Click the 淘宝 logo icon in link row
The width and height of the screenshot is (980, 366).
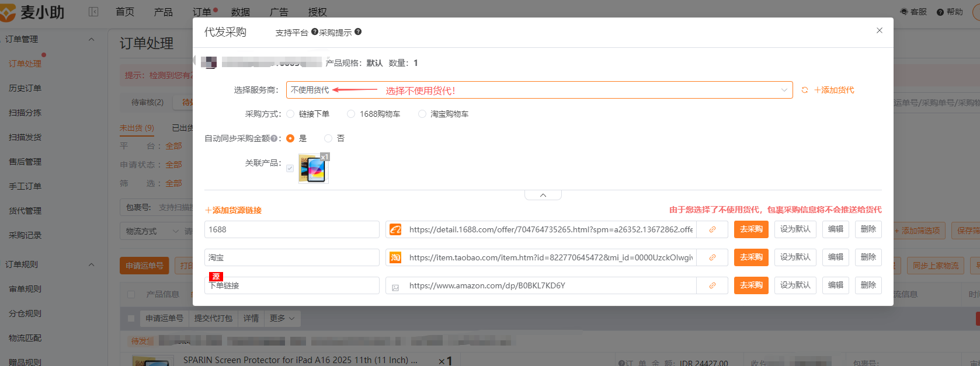point(395,257)
